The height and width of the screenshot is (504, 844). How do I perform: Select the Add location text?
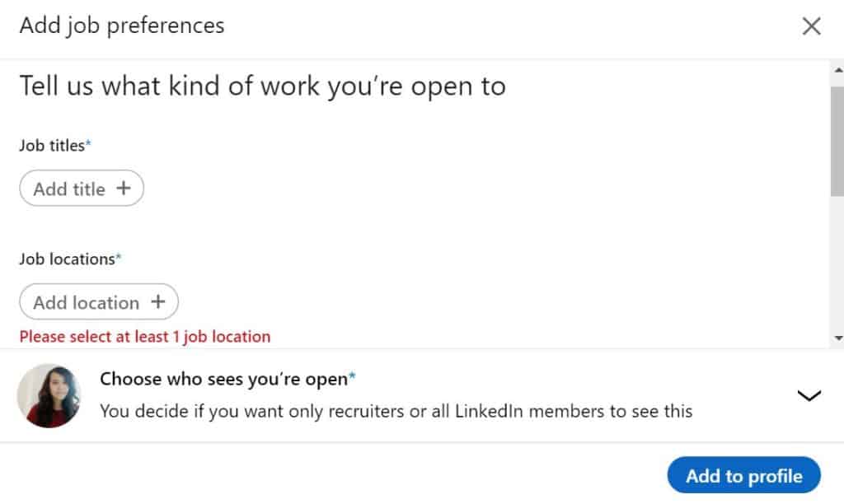coord(86,302)
